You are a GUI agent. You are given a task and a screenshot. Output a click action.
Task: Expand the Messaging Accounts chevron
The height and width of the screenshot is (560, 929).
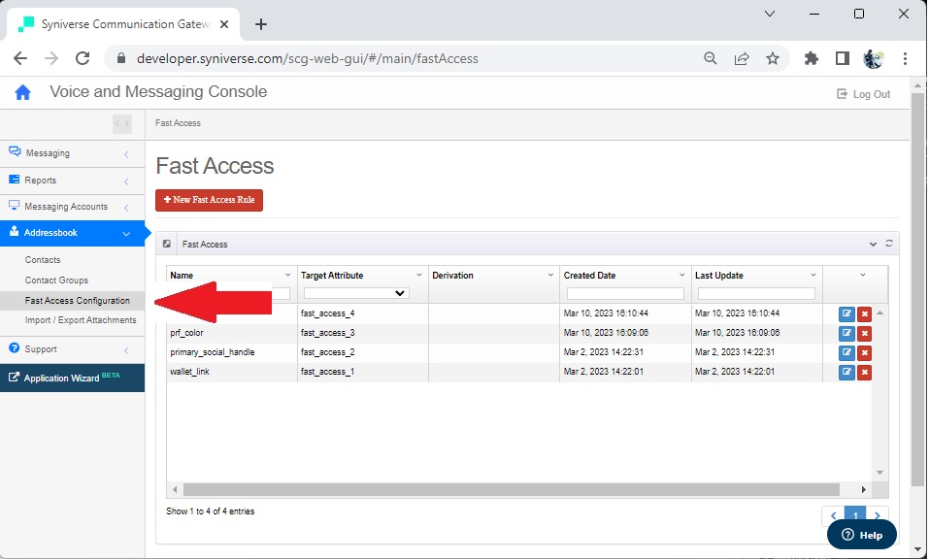[126, 208]
